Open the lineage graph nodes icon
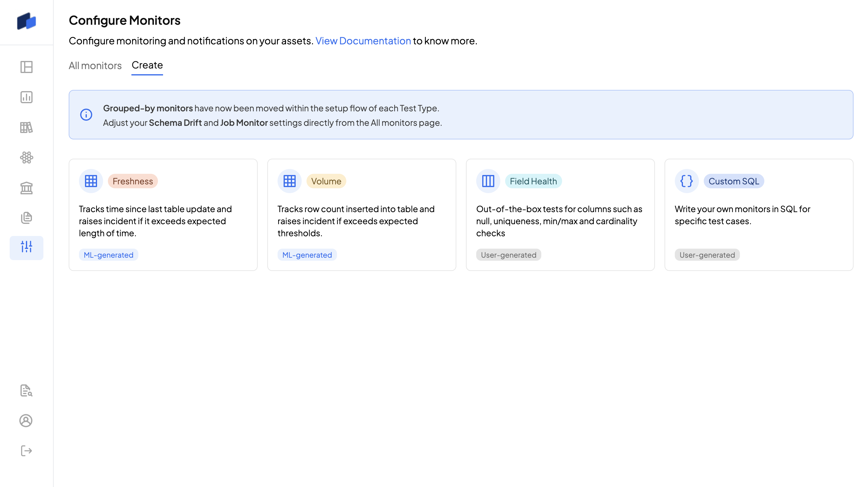Image resolution: width=868 pixels, height=487 pixels. pyautogui.click(x=26, y=158)
